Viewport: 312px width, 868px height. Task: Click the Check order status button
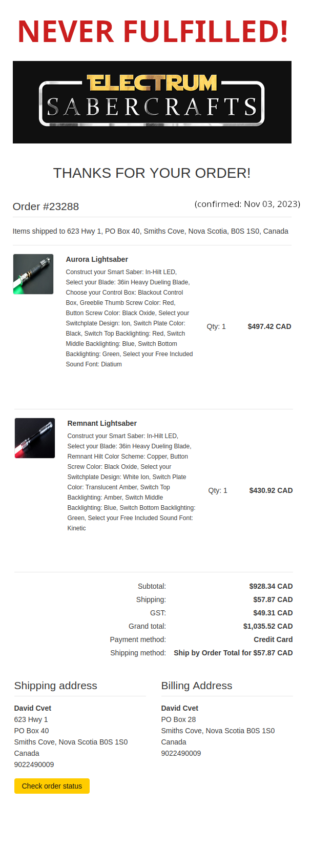(52, 786)
